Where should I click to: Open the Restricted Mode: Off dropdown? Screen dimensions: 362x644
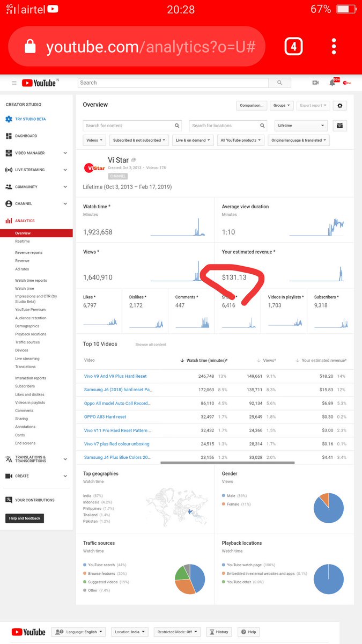178,632
